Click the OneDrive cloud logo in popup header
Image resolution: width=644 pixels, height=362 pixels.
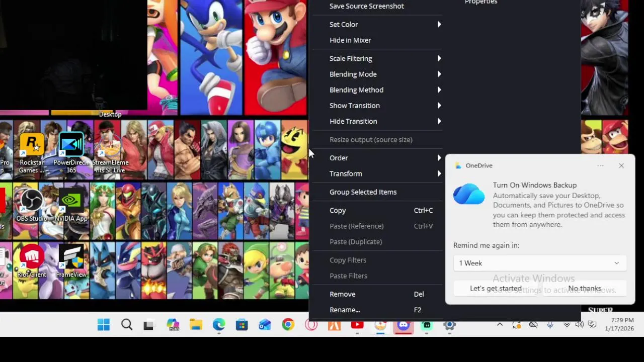pos(457,165)
